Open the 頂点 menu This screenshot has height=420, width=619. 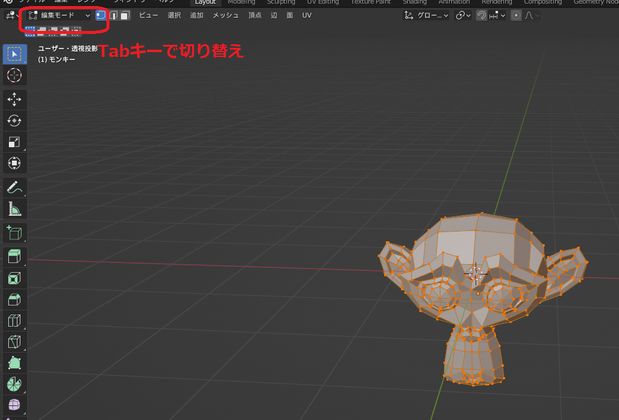click(255, 15)
